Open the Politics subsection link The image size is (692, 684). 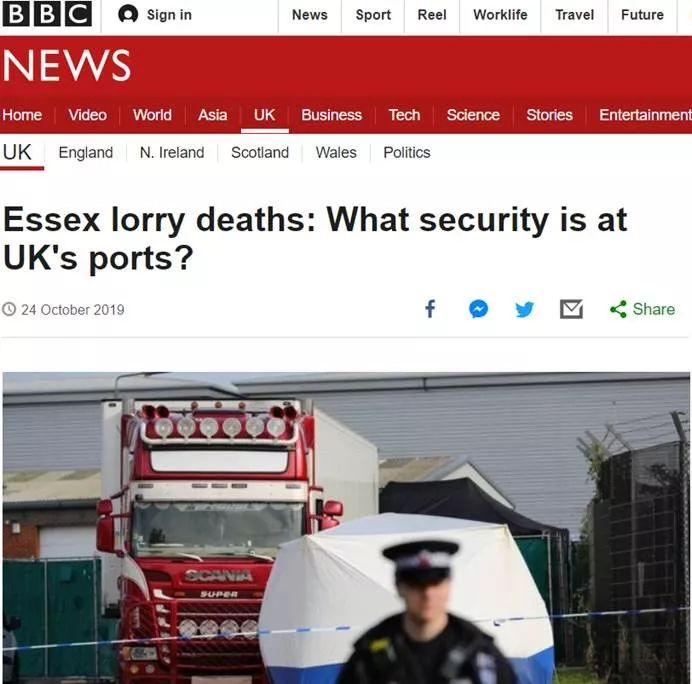point(406,153)
